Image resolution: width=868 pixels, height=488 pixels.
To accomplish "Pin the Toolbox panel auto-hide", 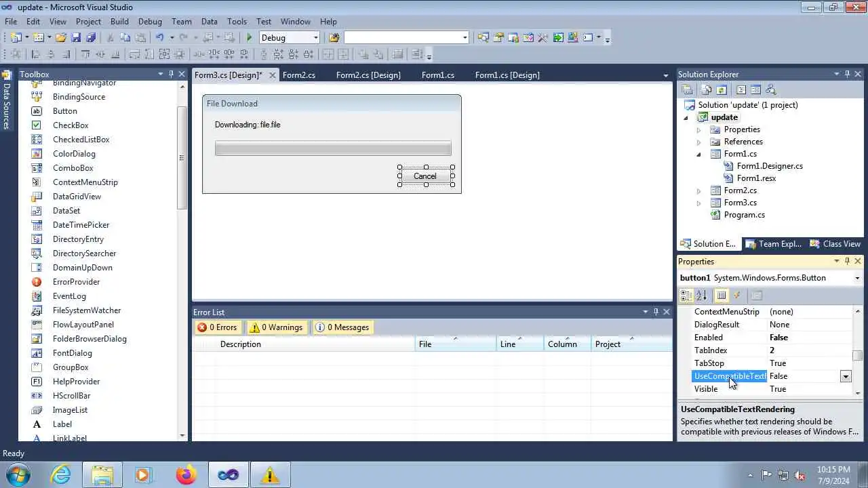I will [x=171, y=74].
